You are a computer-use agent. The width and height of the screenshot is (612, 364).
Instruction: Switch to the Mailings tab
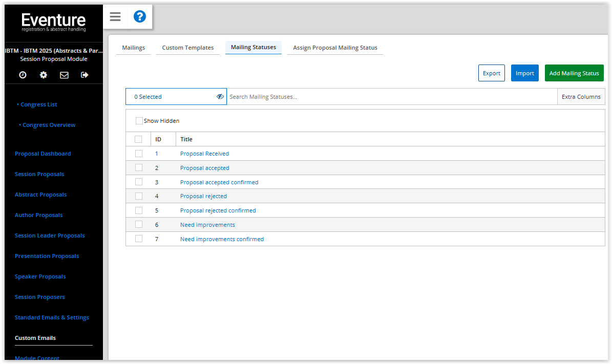click(133, 47)
